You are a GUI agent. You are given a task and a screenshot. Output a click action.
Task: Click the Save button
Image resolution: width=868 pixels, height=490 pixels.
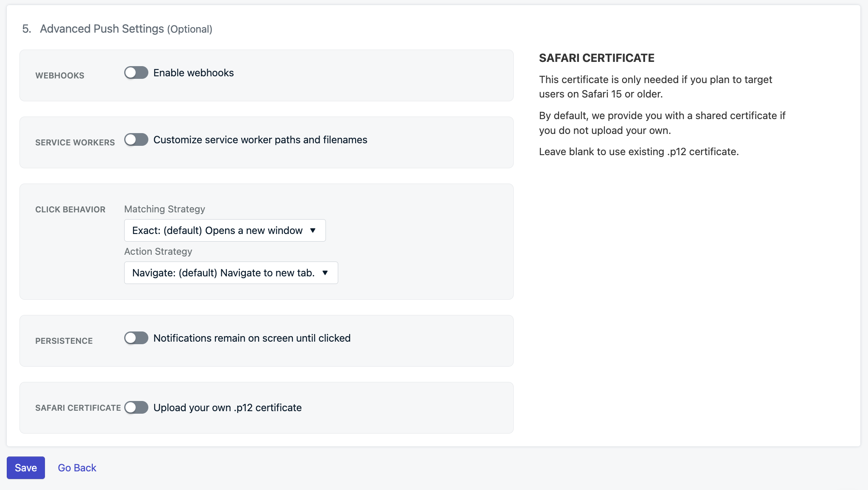(x=26, y=468)
